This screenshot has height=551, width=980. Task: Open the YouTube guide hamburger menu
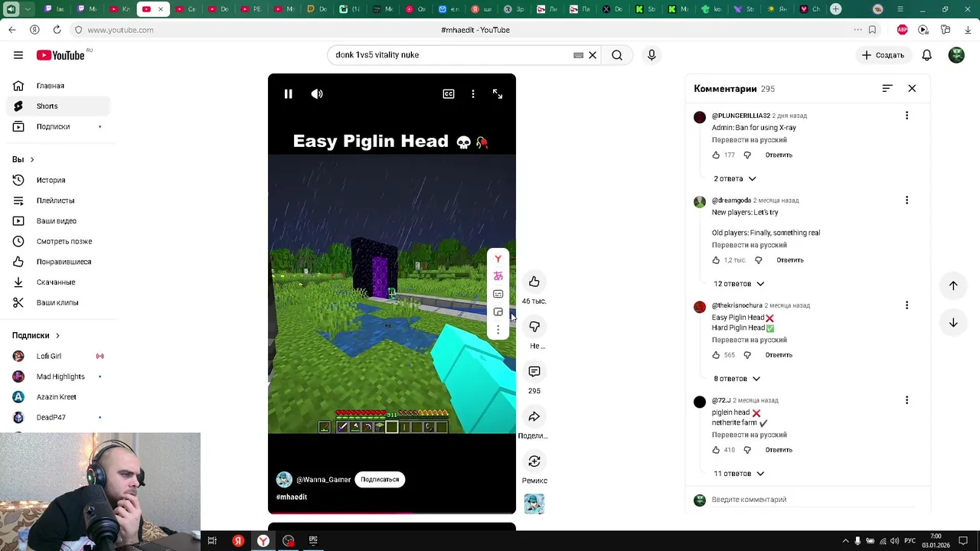pyautogui.click(x=18, y=55)
